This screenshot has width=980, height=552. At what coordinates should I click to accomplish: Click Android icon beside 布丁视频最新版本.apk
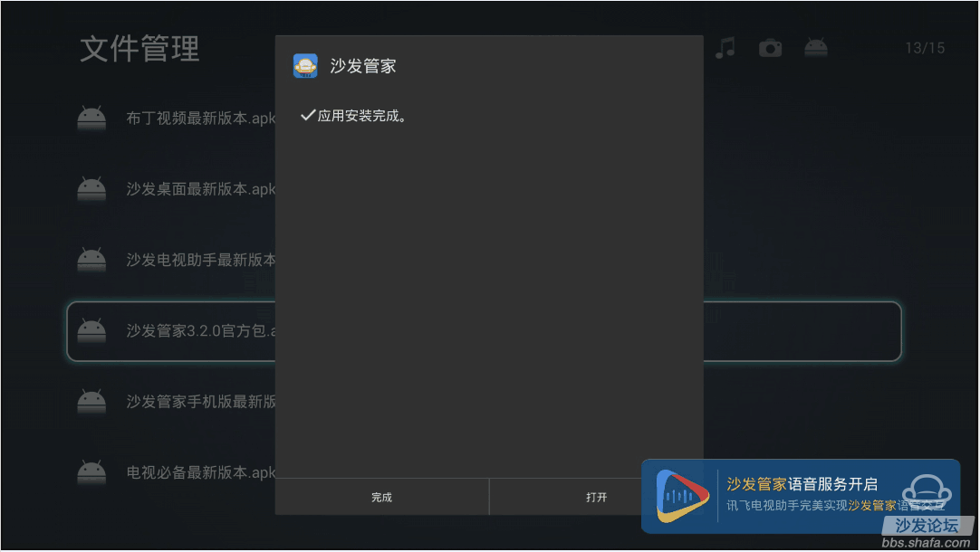pyautogui.click(x=91, y=118)
